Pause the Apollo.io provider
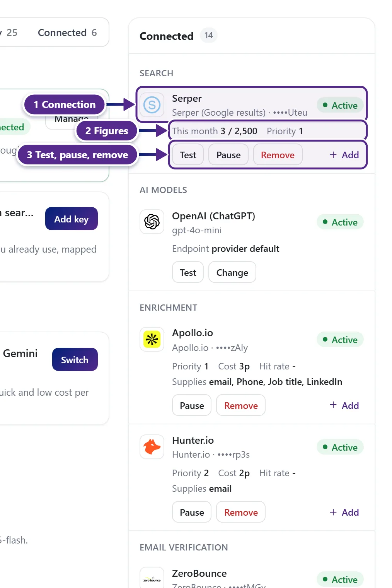 point(192,405)
